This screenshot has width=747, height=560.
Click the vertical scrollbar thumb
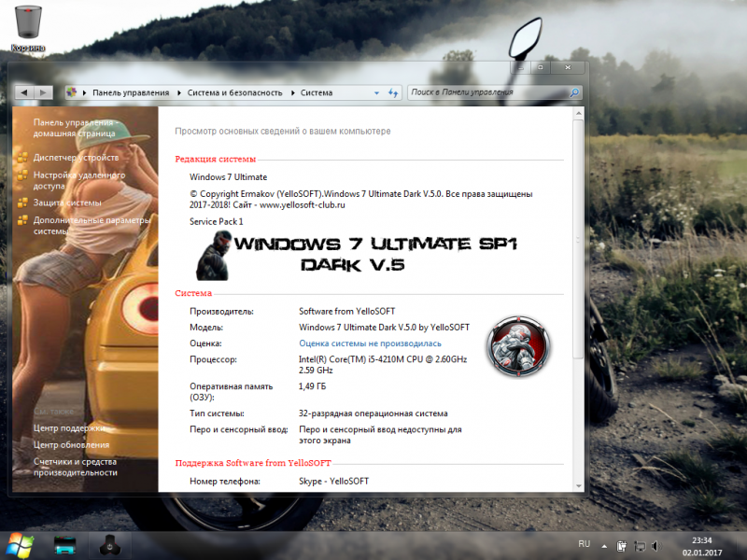[x=578, y=239]
